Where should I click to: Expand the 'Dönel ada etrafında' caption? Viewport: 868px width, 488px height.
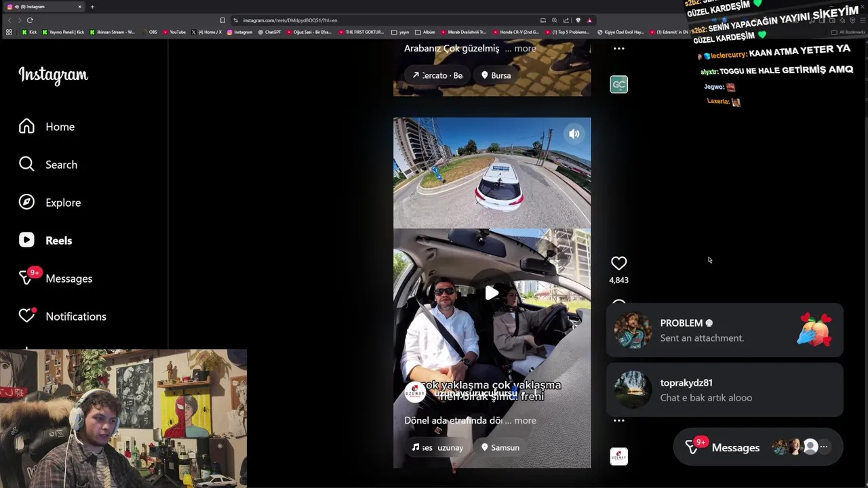pyautogui.click(x=525, y=420)
